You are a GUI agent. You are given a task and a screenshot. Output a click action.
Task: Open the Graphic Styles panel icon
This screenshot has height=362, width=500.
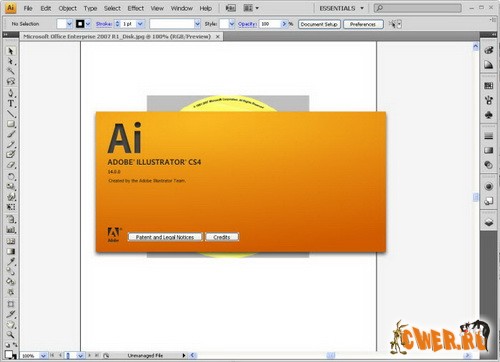coord(489,201)
